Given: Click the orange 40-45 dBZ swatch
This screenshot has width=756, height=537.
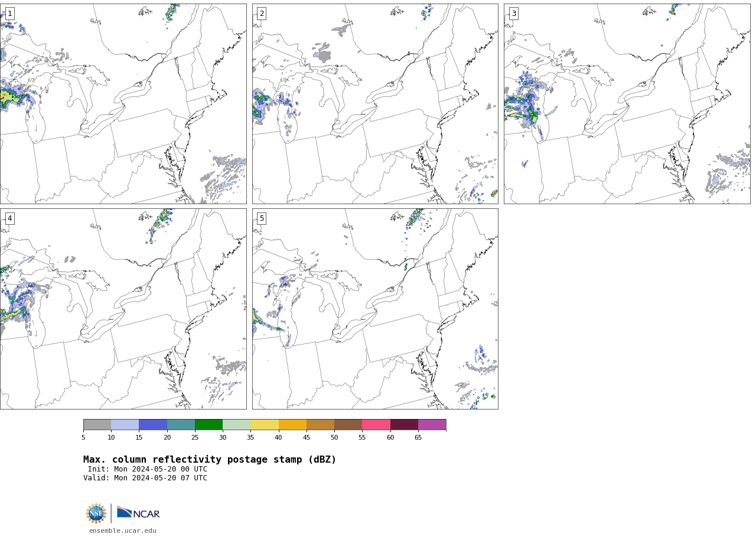Looking at the screenshot, I should [292, 425].
